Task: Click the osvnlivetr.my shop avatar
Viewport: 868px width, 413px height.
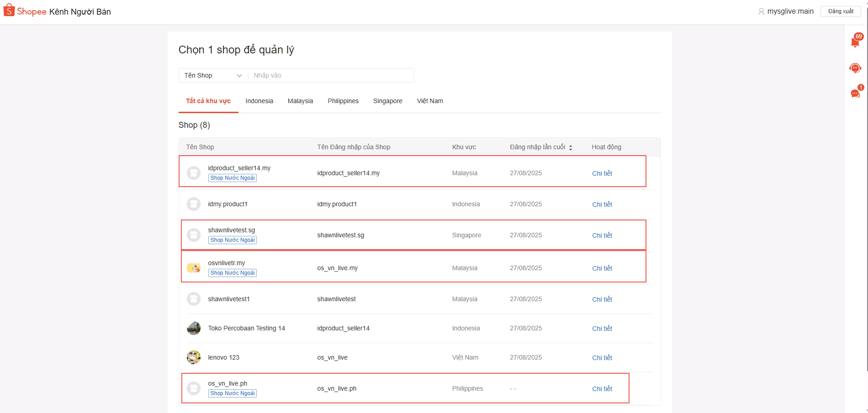Action: click(x=194, y=268)
